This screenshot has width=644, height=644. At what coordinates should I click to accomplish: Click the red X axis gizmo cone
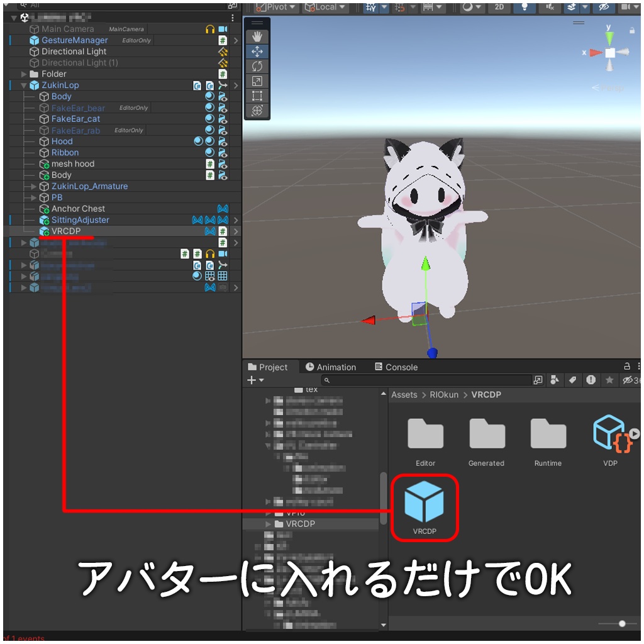pyautogui.click(x=596, y=53)
